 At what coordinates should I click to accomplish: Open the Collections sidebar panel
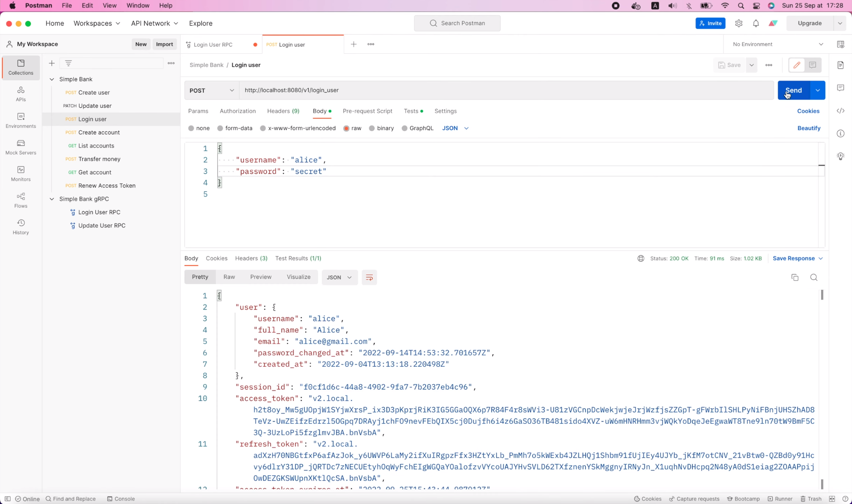[21, 67]
